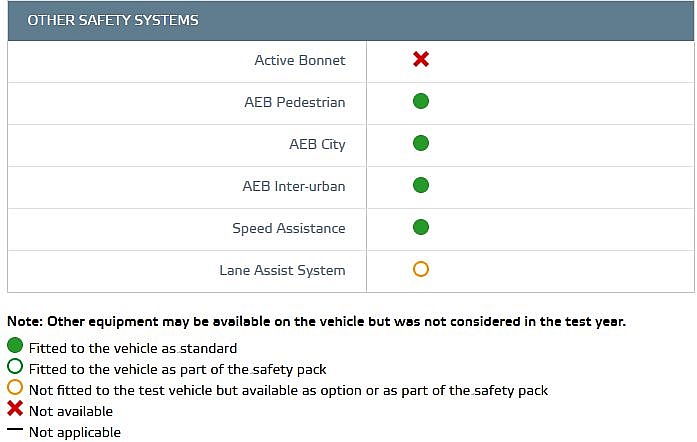Click the green dot for Speed Assistance
Screen dimensions: 697x442
pyautogui.click(x=421, y=227)
